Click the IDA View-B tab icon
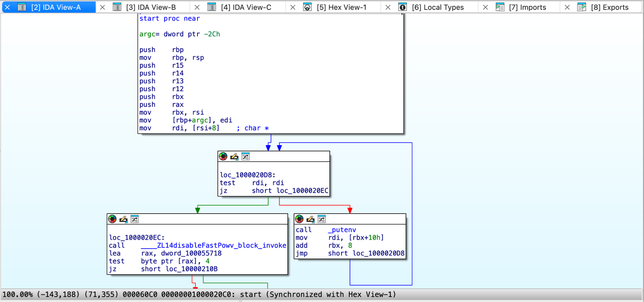Image resolution: width=644 pixels, height=302 pixels. click(x=117, y=7)
